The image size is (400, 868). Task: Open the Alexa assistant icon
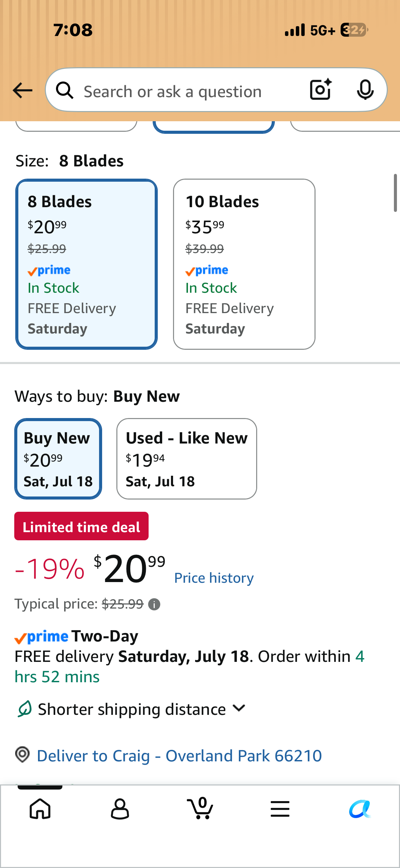click(x=360, y=809)
